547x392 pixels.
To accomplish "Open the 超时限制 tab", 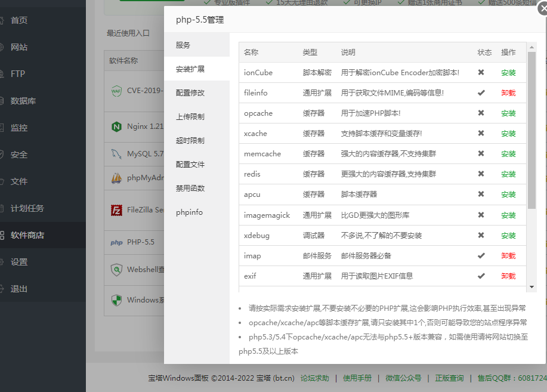I will [x=197, y=140].
